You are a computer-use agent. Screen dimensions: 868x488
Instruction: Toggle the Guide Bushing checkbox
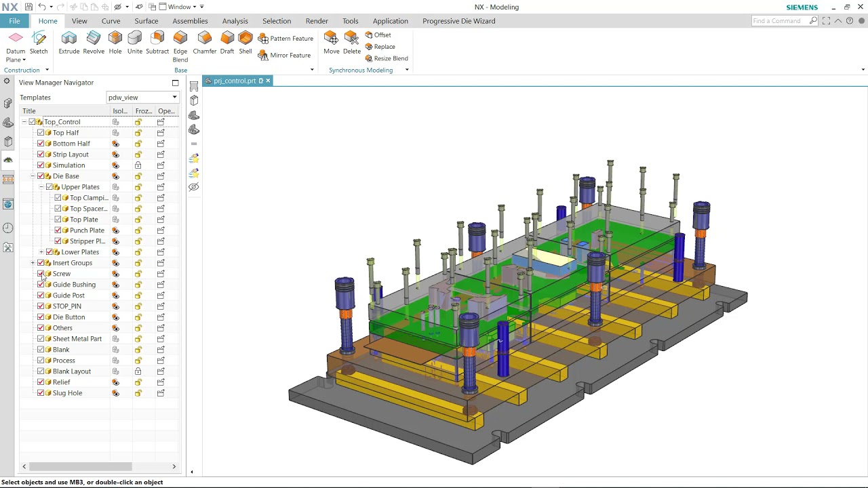coord(41,285)
